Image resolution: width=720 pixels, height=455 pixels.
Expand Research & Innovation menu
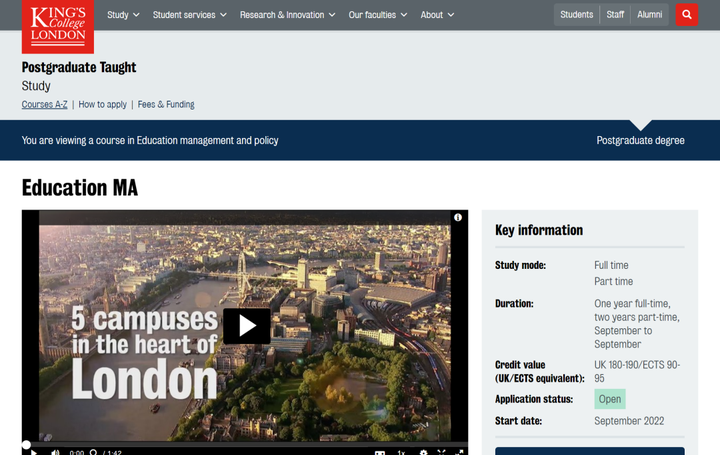click(x=287, y=15)
